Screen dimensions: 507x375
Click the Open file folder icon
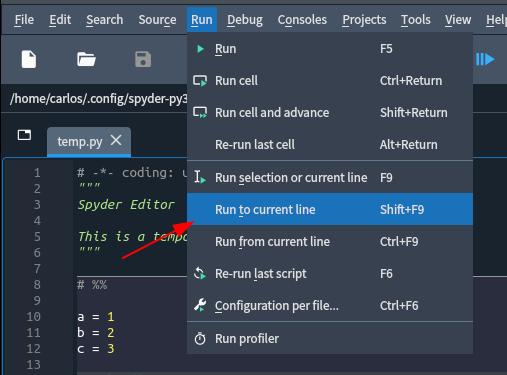click(x=86, y=59)
